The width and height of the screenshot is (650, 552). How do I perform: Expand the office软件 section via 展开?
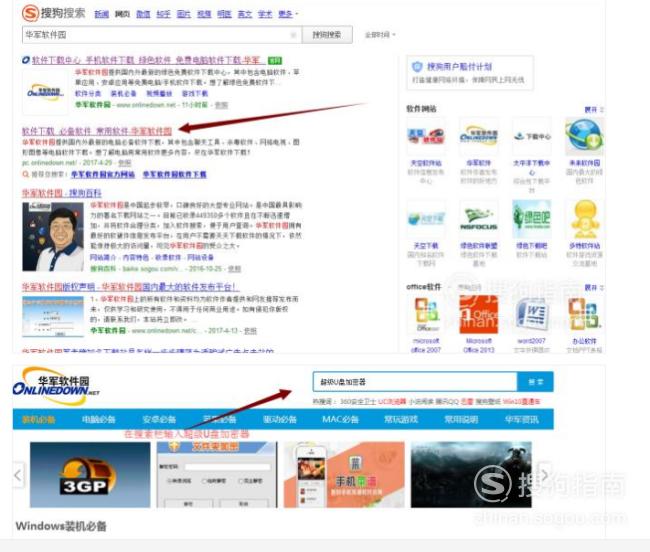tap(594, 287)
